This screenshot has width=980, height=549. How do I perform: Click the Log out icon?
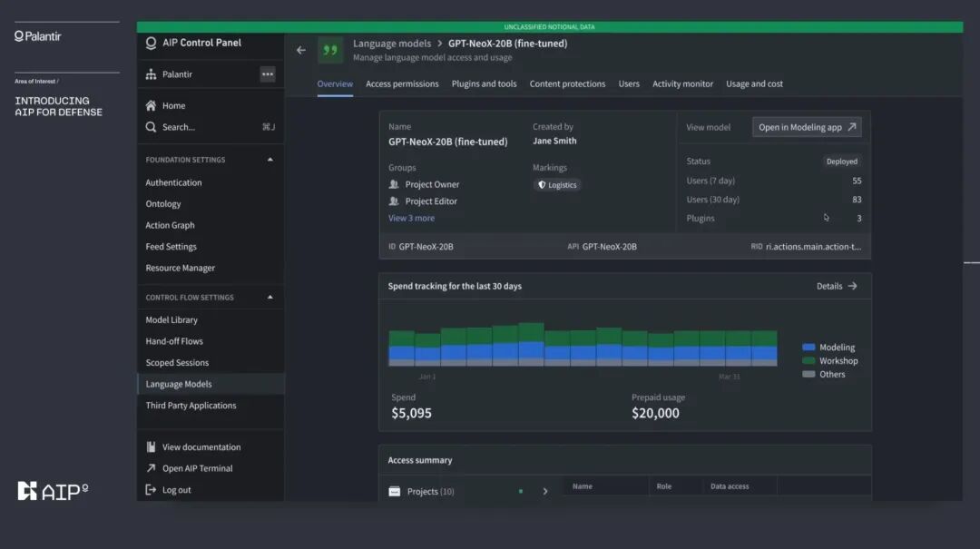(151, 490)
